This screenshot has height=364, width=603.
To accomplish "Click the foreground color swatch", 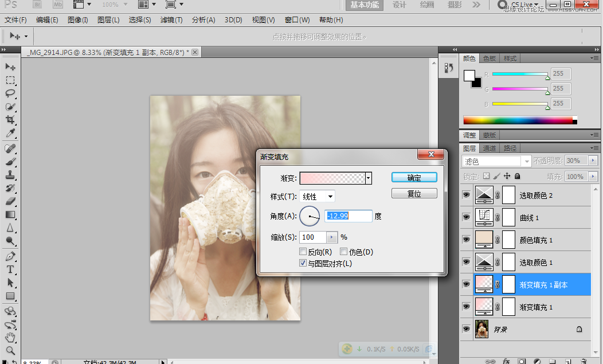I will coord(469,76).
